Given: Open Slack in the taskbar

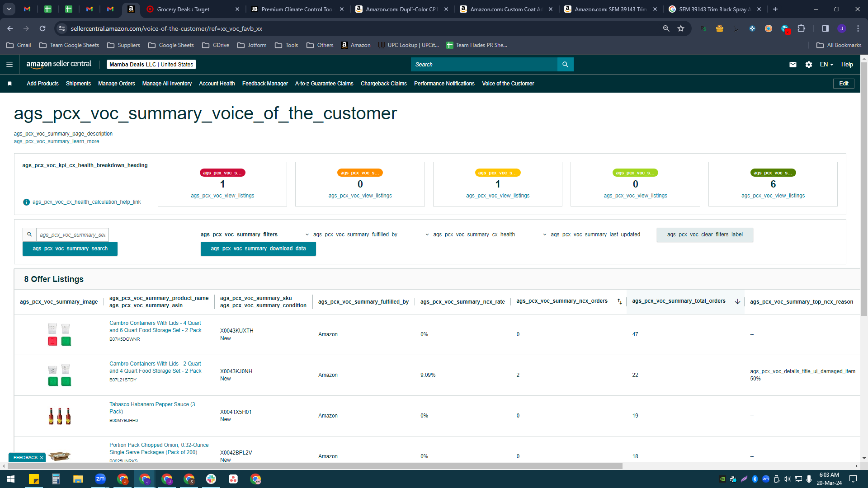Looking at the screenshot, I should 211,479.
